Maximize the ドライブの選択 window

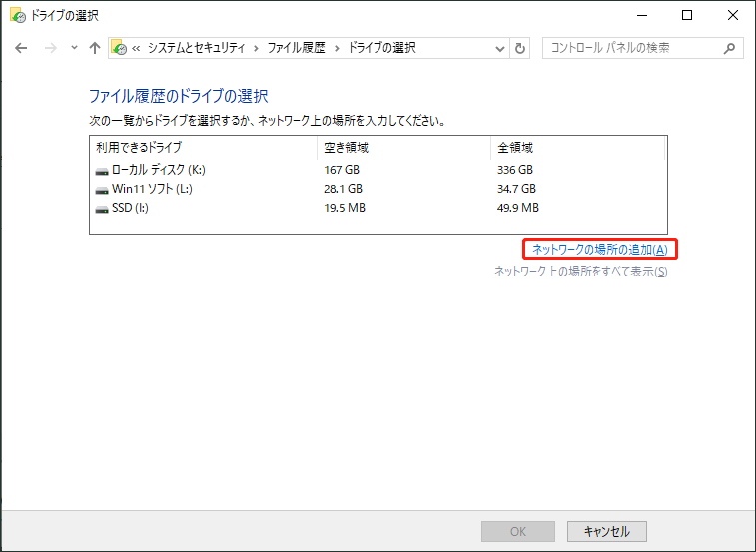coord(687,15)
